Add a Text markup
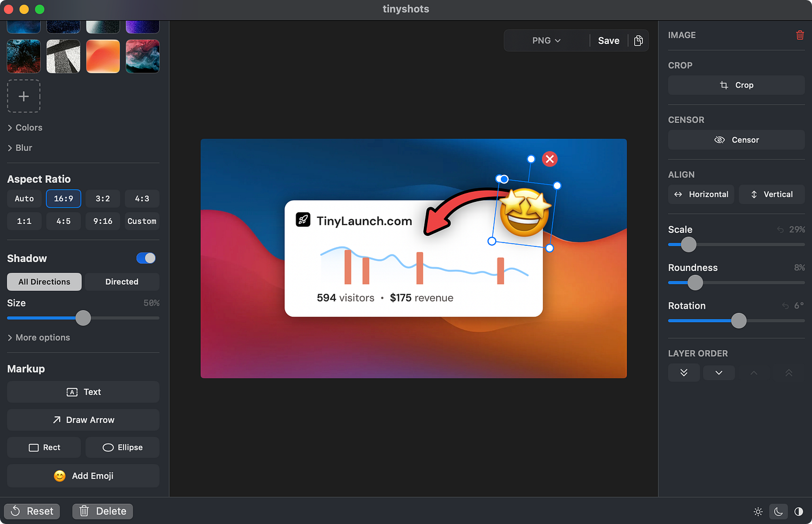 (x=83, y=392)
